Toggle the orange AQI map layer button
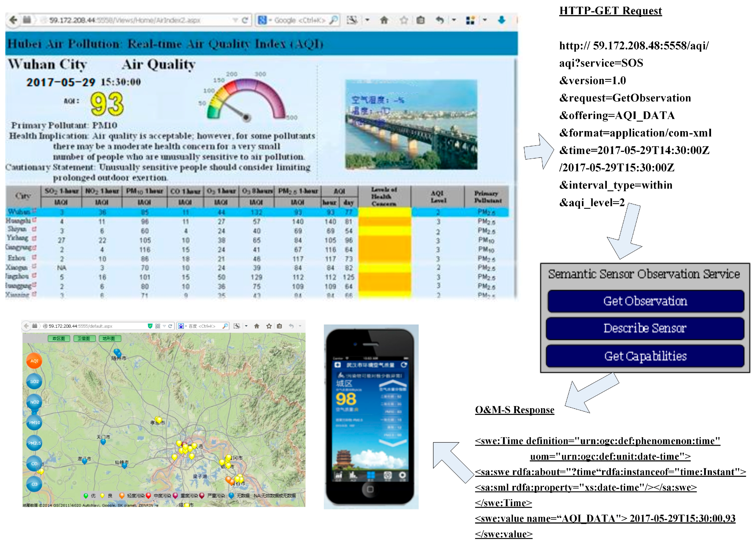Image resolution: width=756 pixels, height=543 pixels. click(x=34, y=361)
